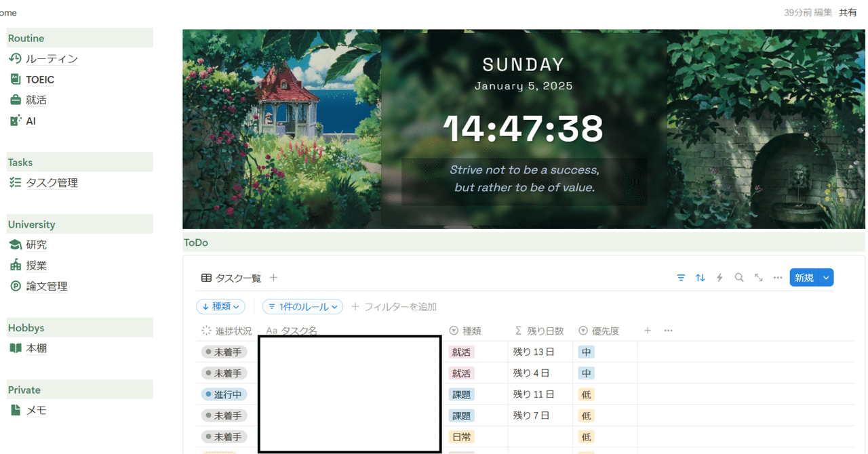Add a new property with the plus after 優先度
This screenshot has height=454, width=868.
[x=647, y=331]
